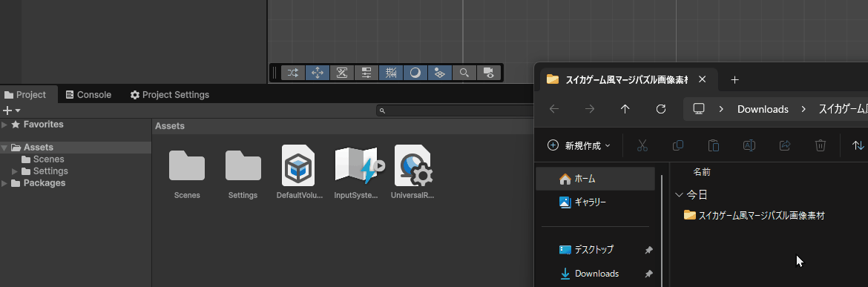The height and width of the screenshot is (287, 868).
Task: Open the chevron dropdown after Downloads in address bar
Action: (803, 109)
